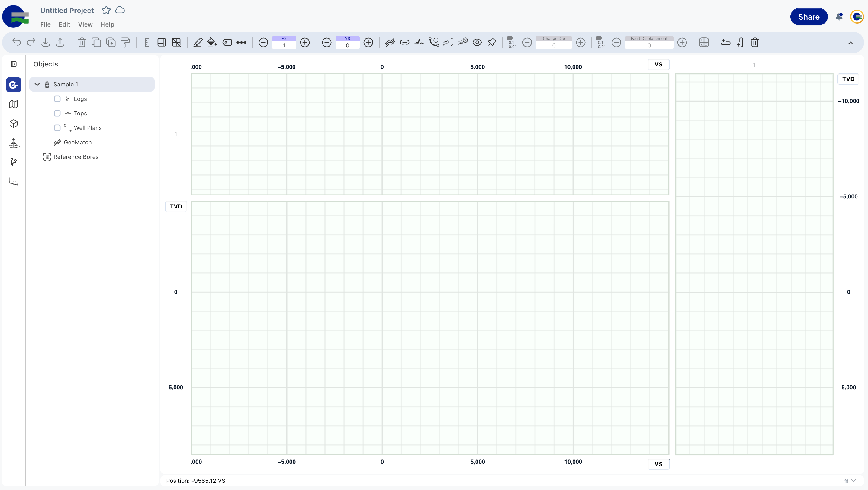868x490 pixels.
Task: Click the undo arrow icon
Action: click(x=17, y=43)
